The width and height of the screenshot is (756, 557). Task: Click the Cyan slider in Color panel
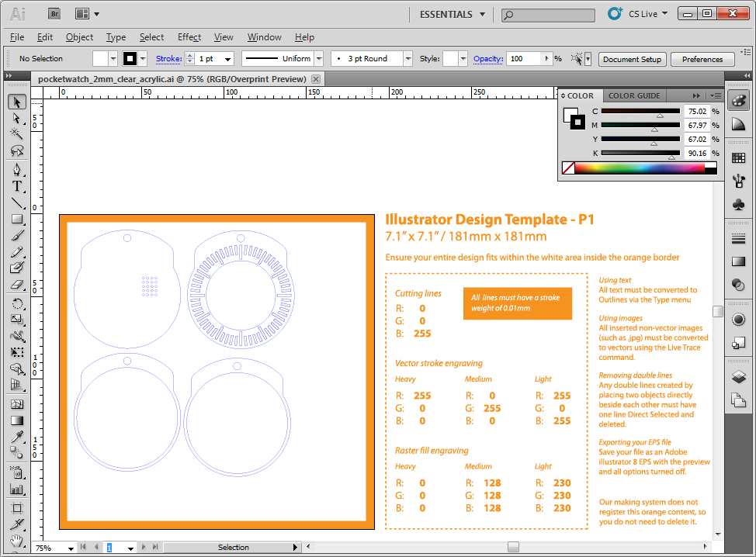(640, 111)
